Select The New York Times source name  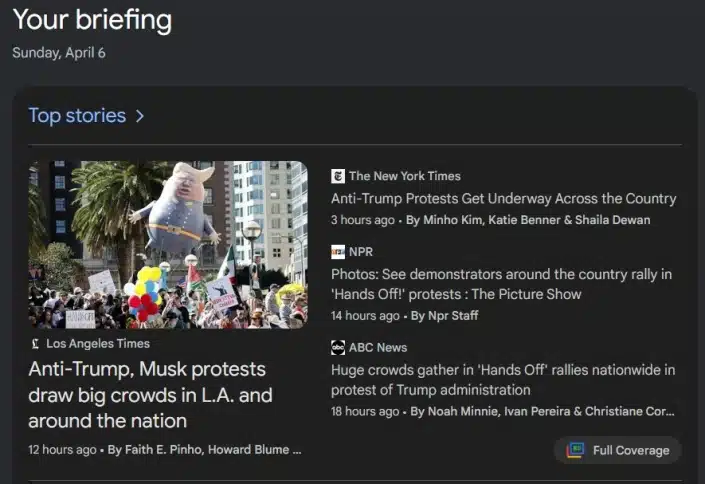coord(404,176)
